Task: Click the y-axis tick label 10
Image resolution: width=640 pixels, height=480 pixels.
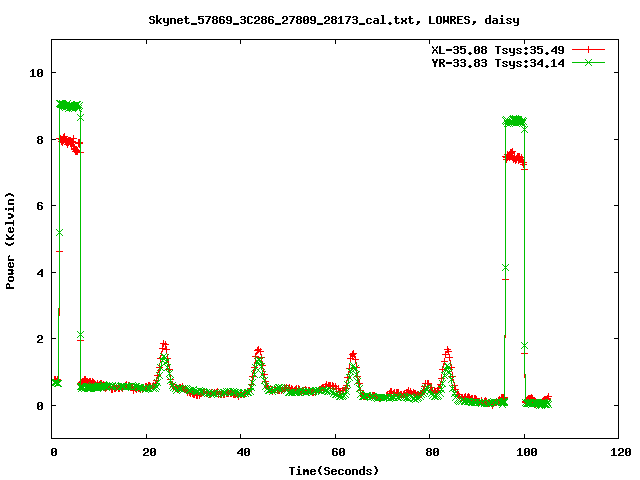Action: coord(36,73)
